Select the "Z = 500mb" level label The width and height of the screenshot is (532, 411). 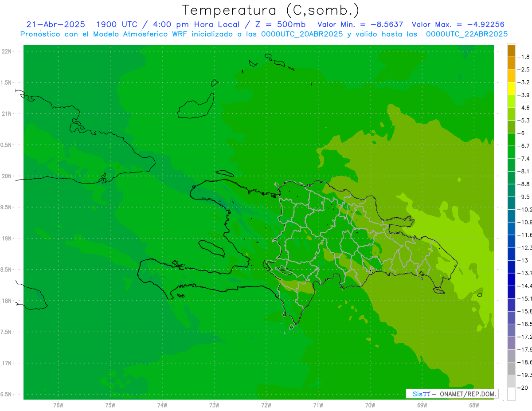pos(279,24)
